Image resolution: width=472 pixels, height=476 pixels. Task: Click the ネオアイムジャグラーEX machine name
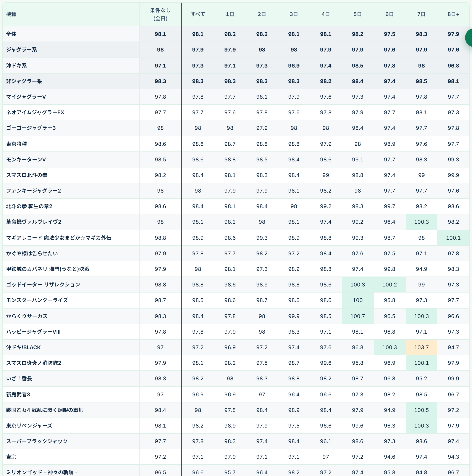pos(35,112)
